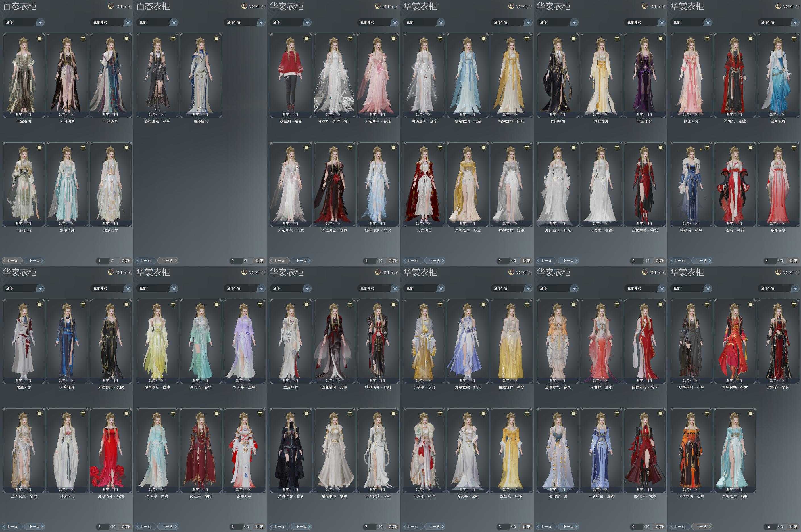Click trash icon on 玉堂春满 outfit card

click(40, 39)
